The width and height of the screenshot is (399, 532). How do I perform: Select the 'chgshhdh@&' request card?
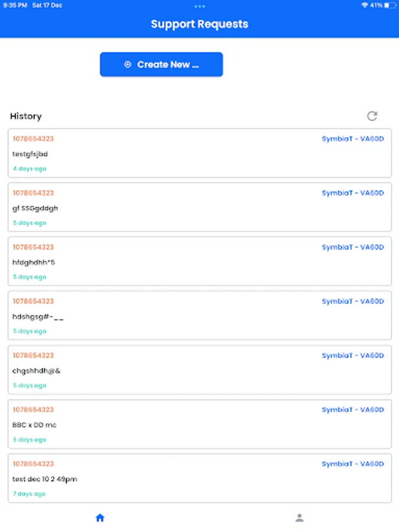pos(199,371)
